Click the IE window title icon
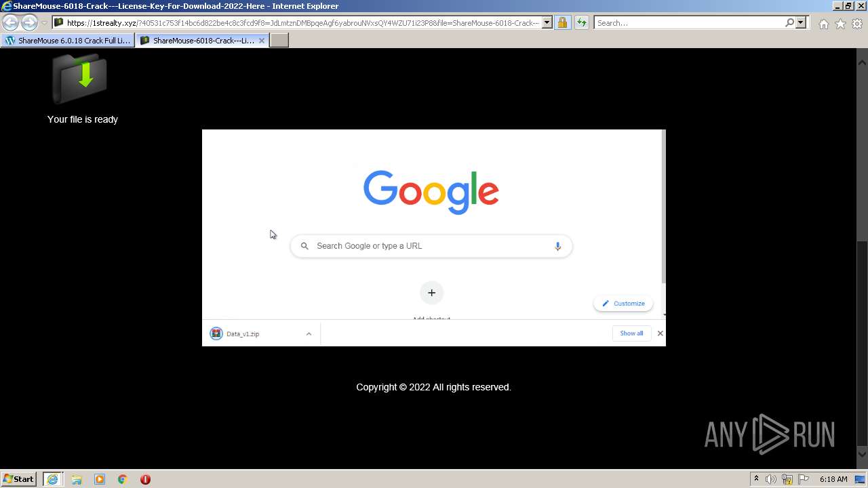Viewport: 868px width, 488px height. [7, 6]
